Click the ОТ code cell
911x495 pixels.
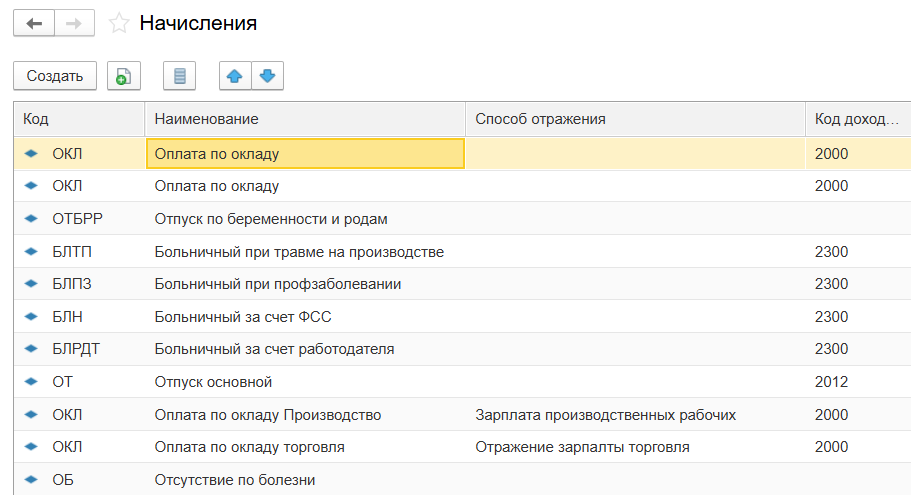coord(63,382)
